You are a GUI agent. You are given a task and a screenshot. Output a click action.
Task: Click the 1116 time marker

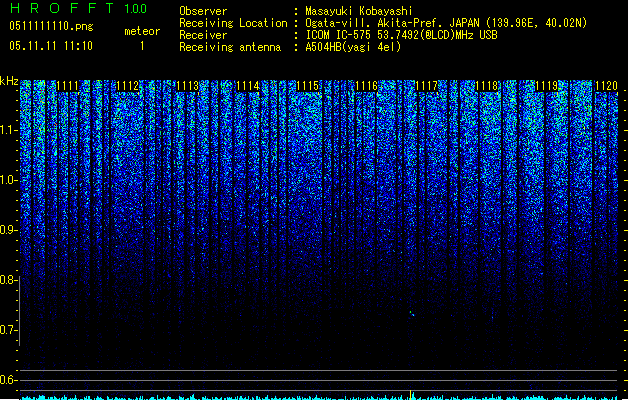point(367,85)
